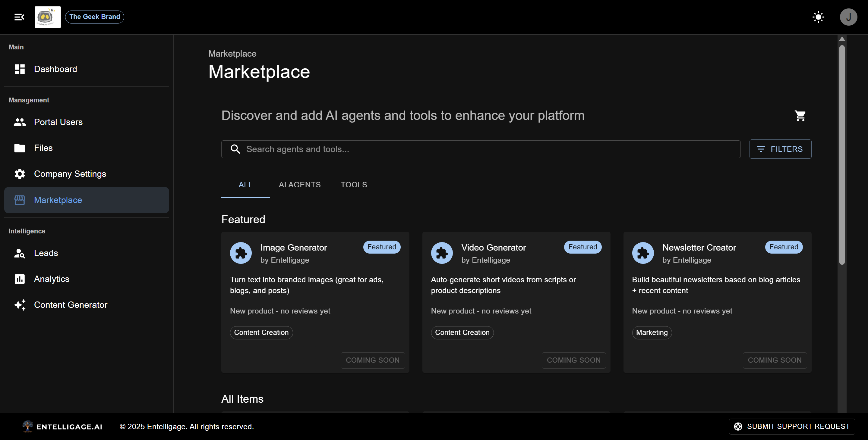Click the Image Generator card title

pyautogui.click(x=293, y=248)
